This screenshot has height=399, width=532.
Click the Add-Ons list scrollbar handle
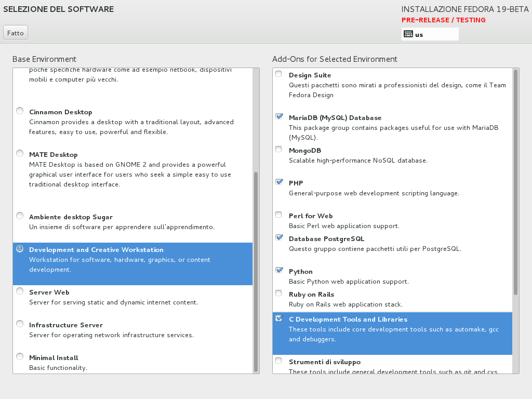[x=516, y=182]
